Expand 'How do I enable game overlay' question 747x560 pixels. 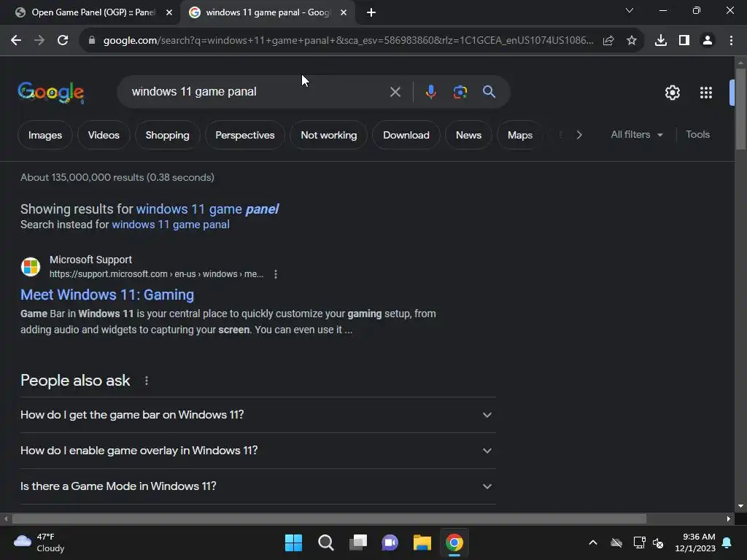[x=258, y=451]
